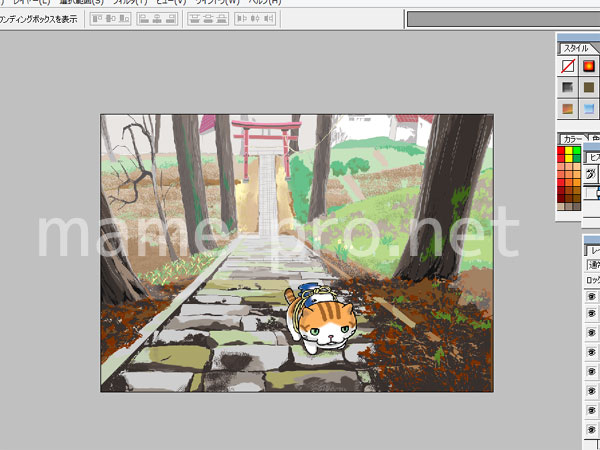Open the ヘルプ(H) menu
This screenshot has width=600, height=450.
[x=265, y=2]
